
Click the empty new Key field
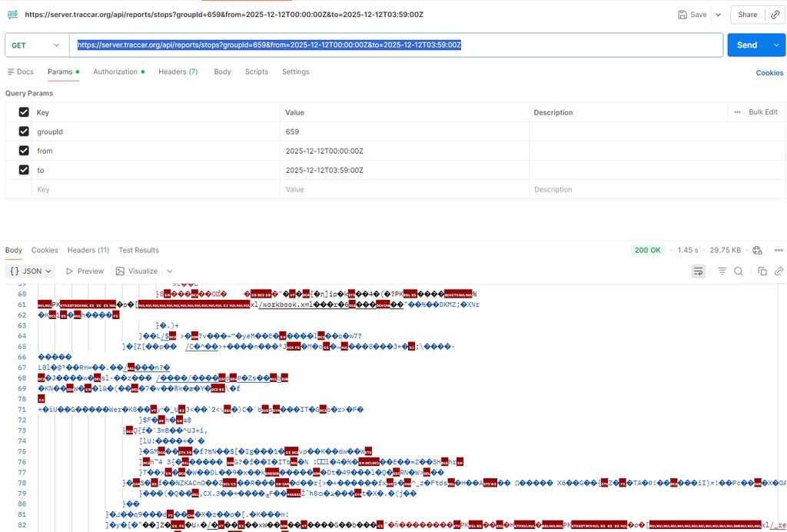pyautogui.click(x=156, y=189)
